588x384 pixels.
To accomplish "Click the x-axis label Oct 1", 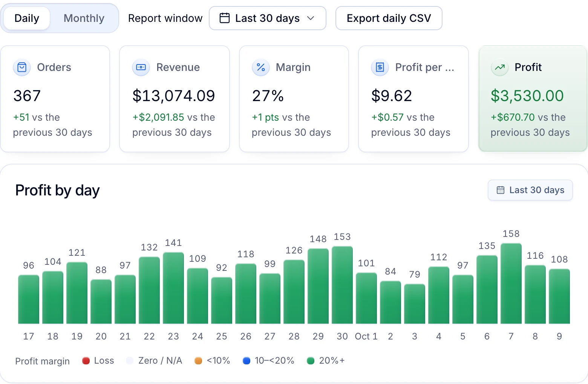I will coord(366,336).
